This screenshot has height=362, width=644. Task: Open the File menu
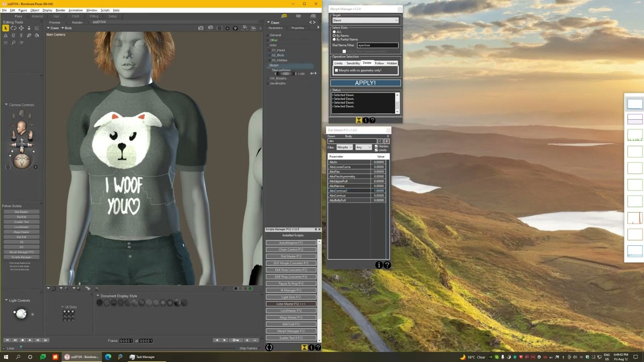(x=4, y=10)
